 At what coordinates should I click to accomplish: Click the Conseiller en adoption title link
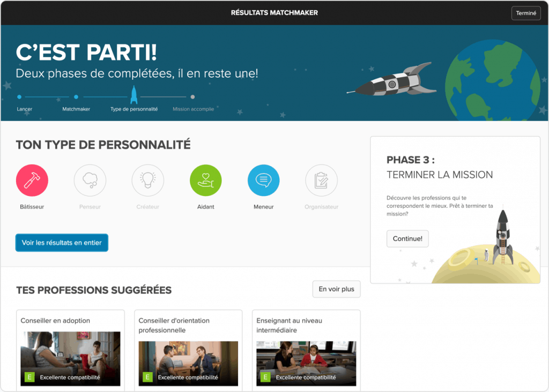click(x=55, y=321)
